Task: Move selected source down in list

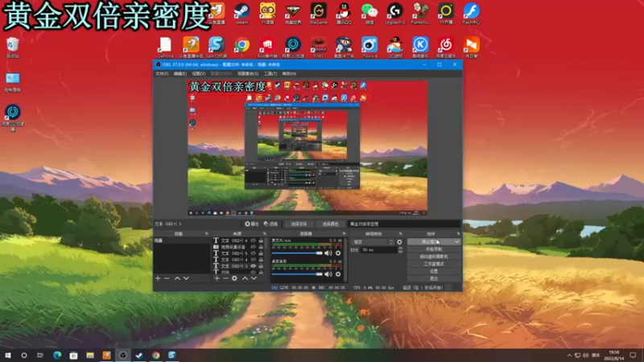Action: [x=254, y=278]
